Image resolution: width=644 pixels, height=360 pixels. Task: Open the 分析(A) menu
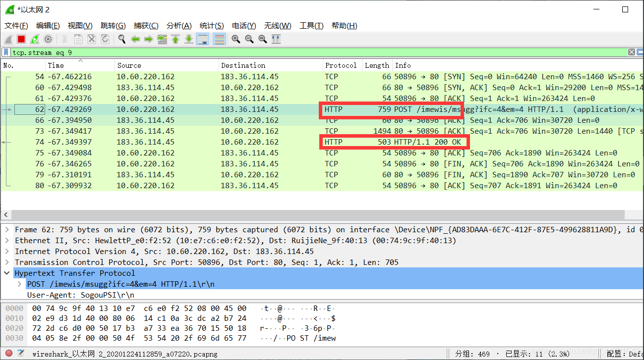(x=179, y=26)
